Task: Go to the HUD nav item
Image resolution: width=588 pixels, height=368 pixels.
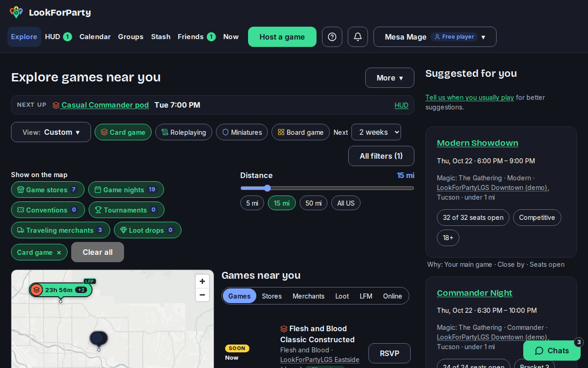Action: click(58, 37)
